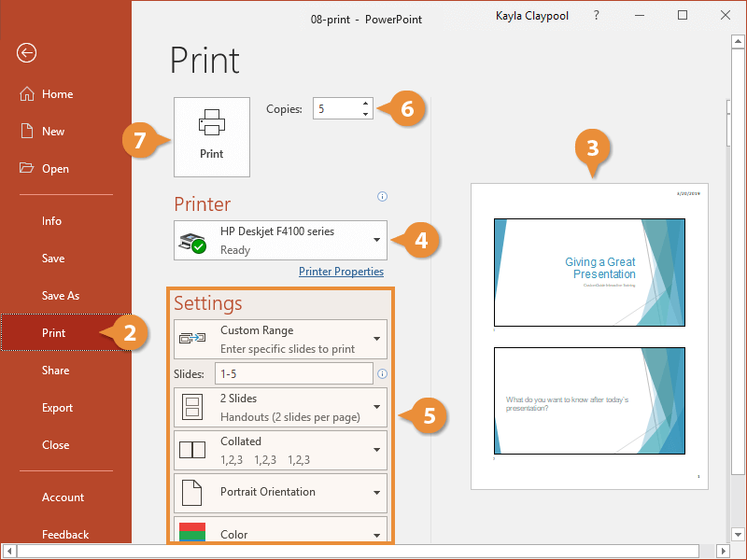Click the Home house icon

27,94
